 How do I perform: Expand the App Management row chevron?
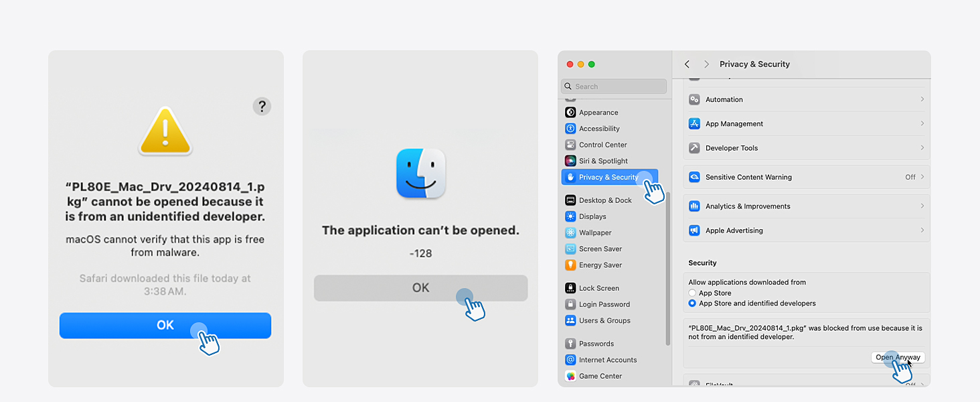coord(922,123)
